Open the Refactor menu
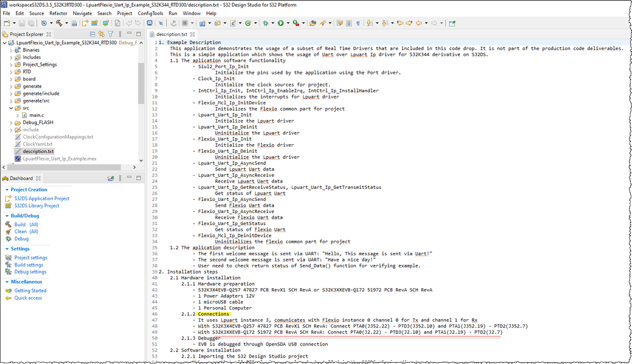The height and width of the screenshot is (364, 632). (x=58, y=13)
